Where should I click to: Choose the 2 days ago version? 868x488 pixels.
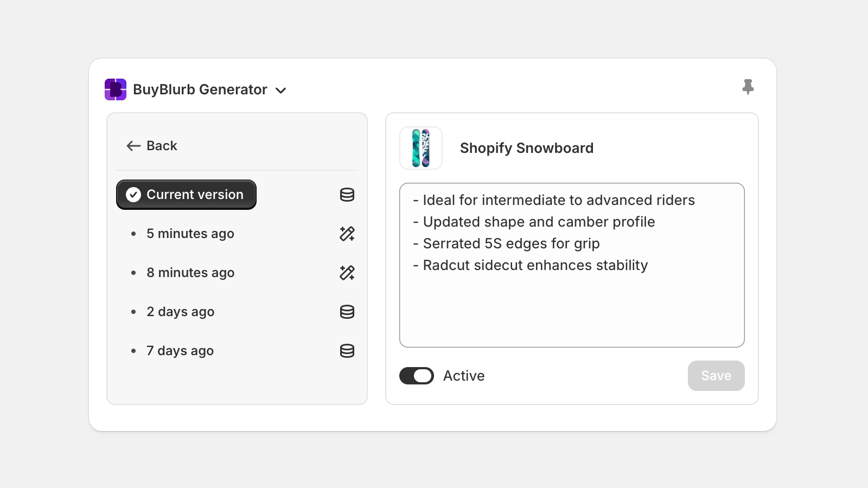click(x=181, y=312)
